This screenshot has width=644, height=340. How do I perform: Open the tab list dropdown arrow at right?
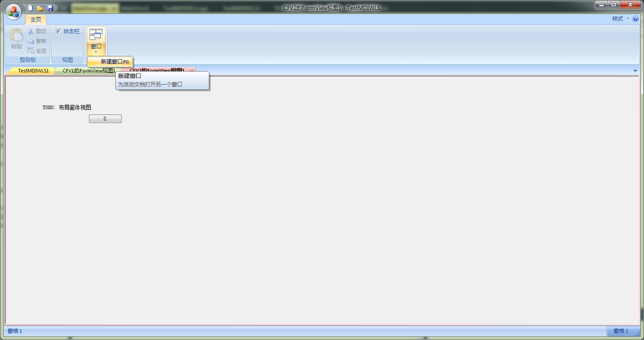(636, 71)
